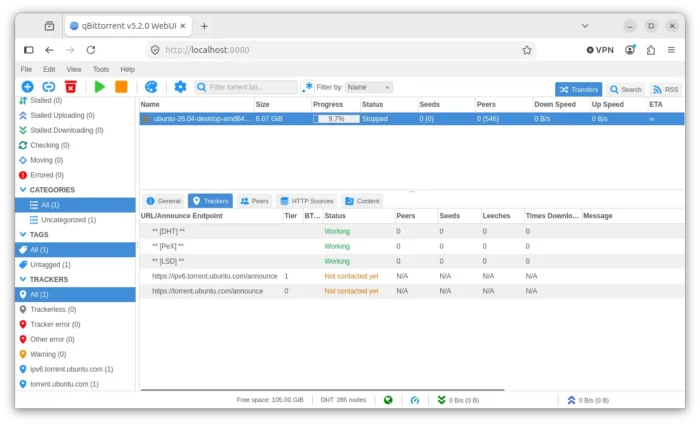Sort torrents by Progress column

coord(336,104)
